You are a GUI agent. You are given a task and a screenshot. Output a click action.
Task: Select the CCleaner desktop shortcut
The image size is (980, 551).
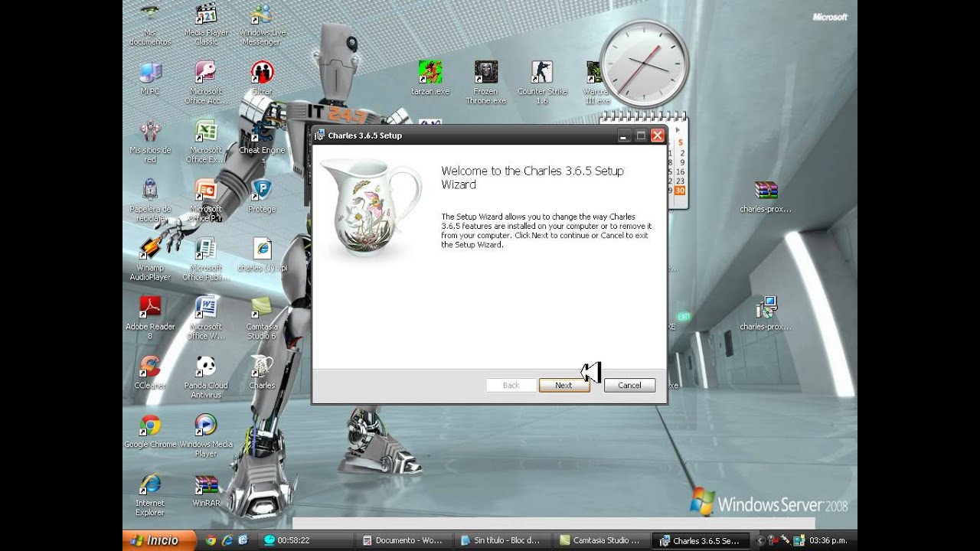pos(150,373)
